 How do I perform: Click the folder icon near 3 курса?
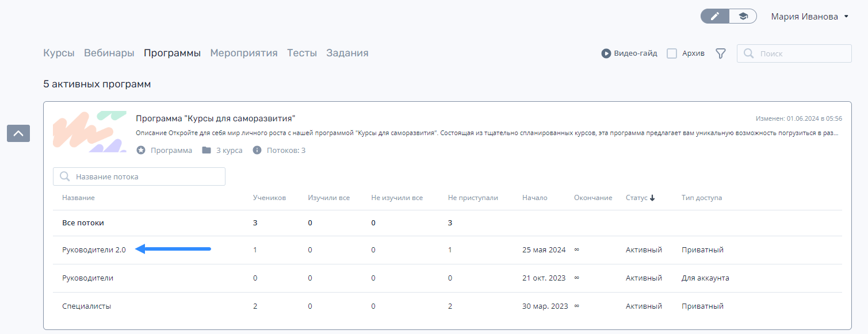pos(206,150)
